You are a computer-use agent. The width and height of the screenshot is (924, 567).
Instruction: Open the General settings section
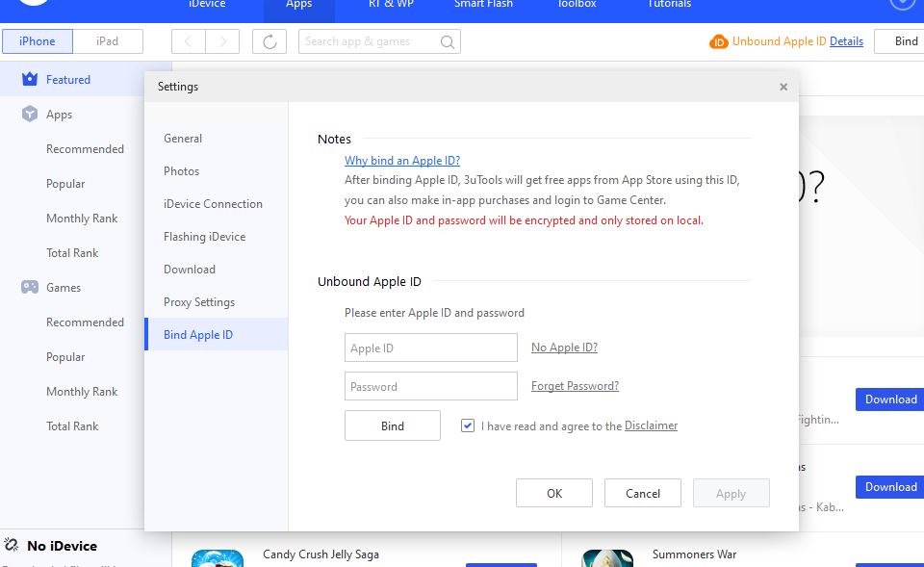tap(217, 138)
